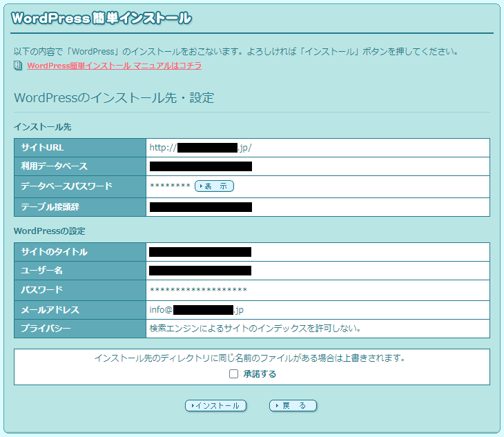This screenshot has height=437, width=504.
Task: Click the WordPress簡単インストール page title
Action: pos(101,19)
